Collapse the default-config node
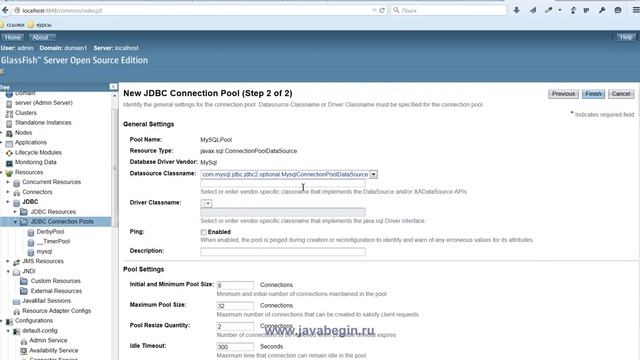Image resolution: width=640 pixels, height=360 pixels. point(8,331)
